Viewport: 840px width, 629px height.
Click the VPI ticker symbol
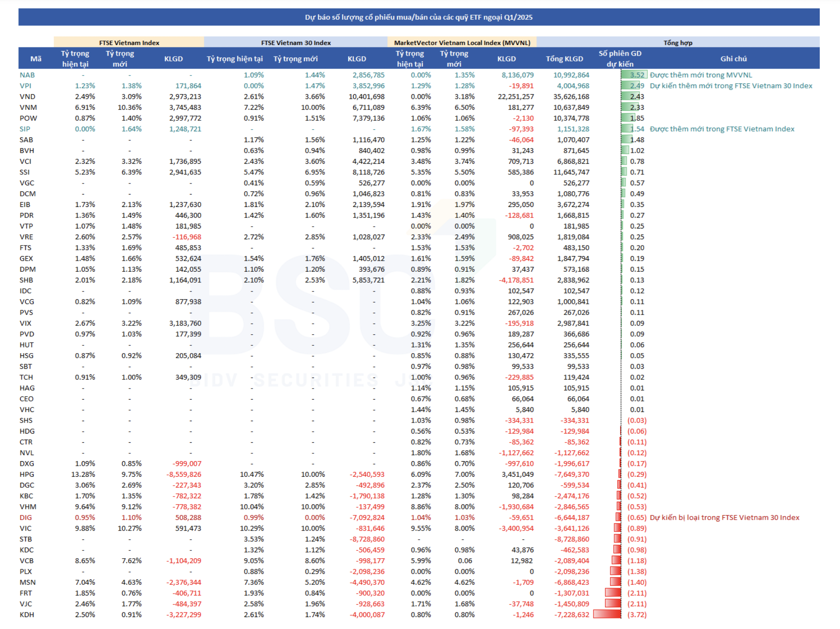26,86
